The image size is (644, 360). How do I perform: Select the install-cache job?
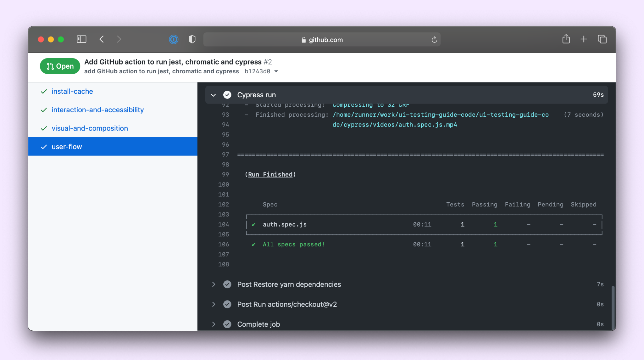pyautogui.click(x=72, y=91)
